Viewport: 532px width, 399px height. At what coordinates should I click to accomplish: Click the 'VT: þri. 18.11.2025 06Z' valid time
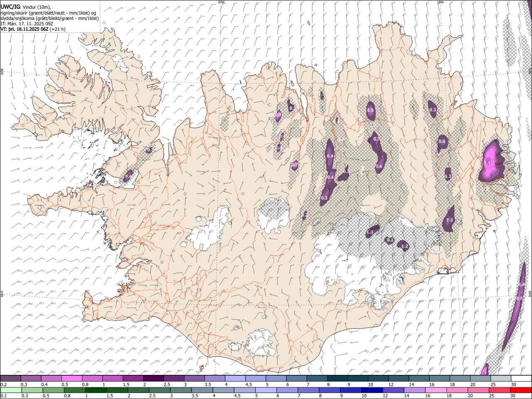[25, 29]
